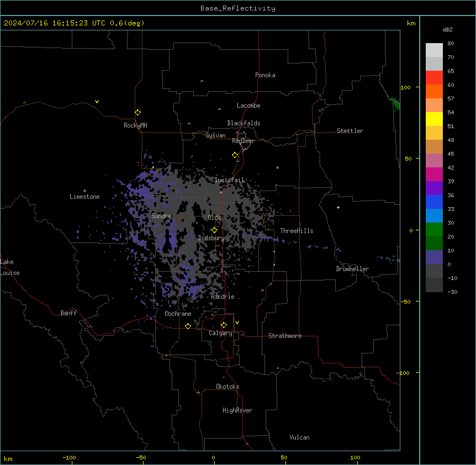Click the yellow diamond marker above RockyMH
This screenshot has width=476, height=465.
pos(138,113)
